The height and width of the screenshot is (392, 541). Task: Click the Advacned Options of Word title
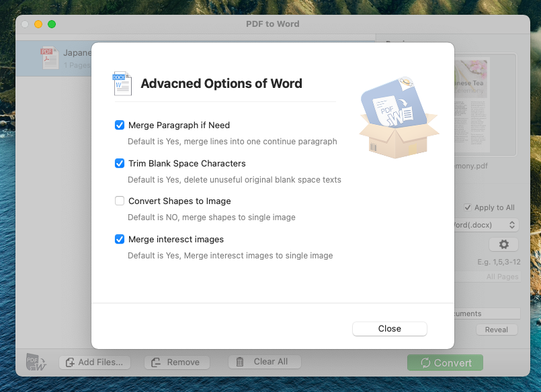coord(221,84)
